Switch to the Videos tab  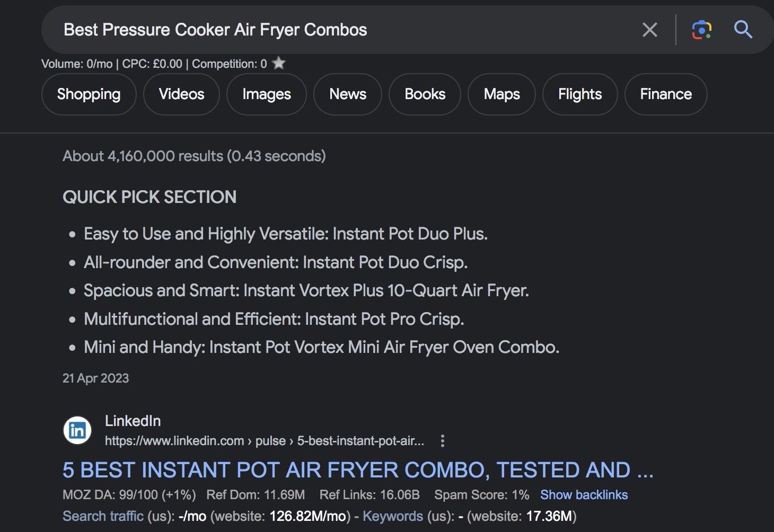click(x=181, y=94)
